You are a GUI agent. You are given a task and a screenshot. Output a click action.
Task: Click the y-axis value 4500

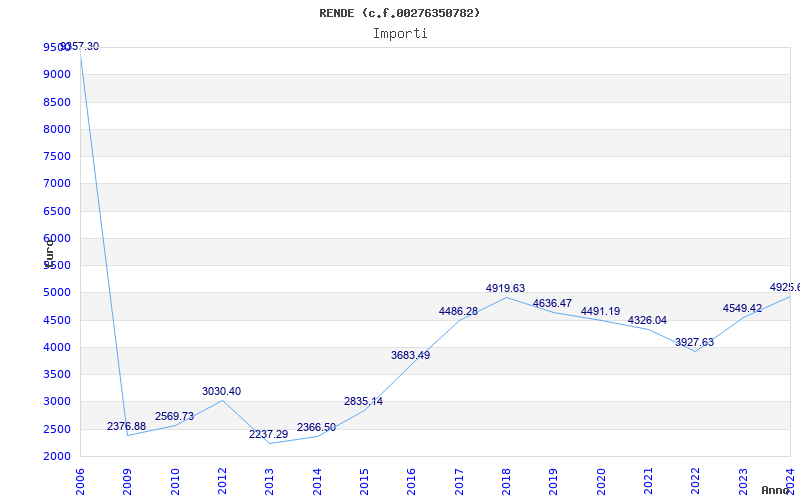tap(57, 320)
